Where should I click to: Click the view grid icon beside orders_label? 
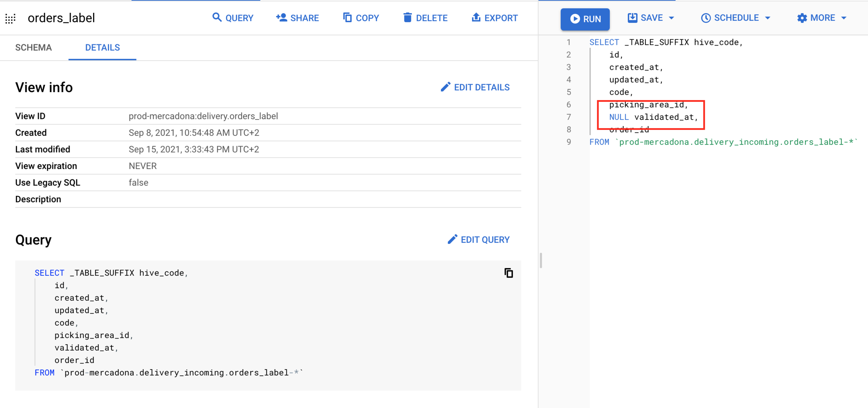(x=10, y=18)
